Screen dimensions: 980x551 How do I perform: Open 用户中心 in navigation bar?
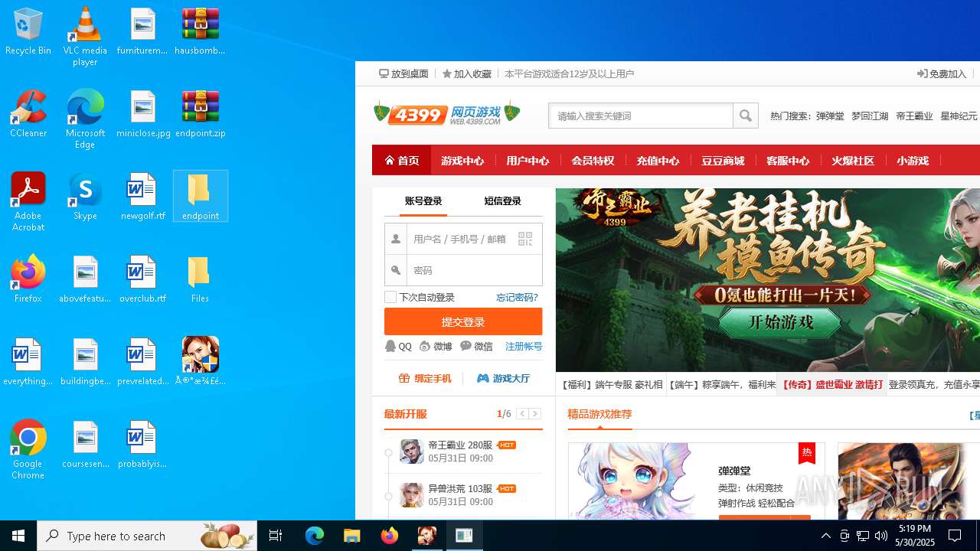pyautogui.click(x=528, y=160)
